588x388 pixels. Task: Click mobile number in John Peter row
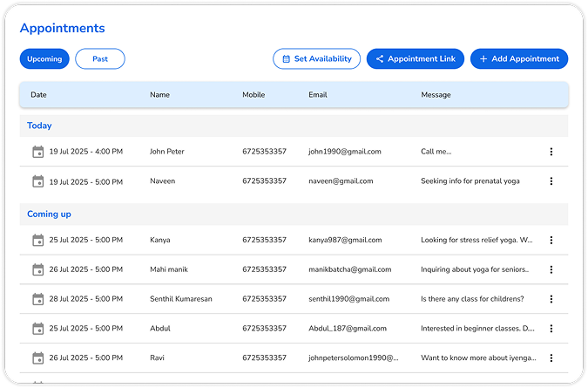pyautogui.click(x=264, y=152)
